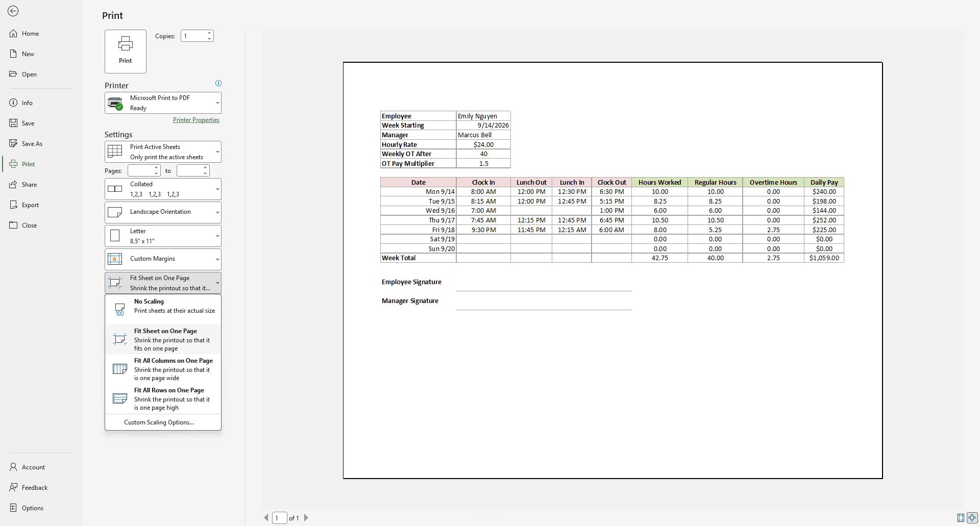The width and height of the screenshot is (980, 526).
Task: Click the 'Marcus Bell' manager cell
Action: point(483,135)
